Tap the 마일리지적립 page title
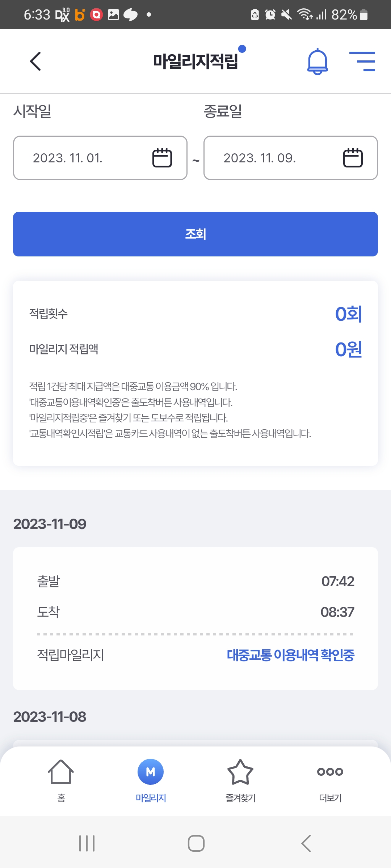Screen dimensions: 391x868 (195, 61)
